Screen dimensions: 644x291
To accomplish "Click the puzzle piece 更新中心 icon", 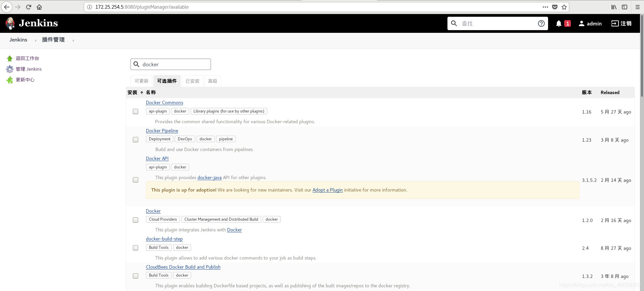I will (x=10, y=80).
